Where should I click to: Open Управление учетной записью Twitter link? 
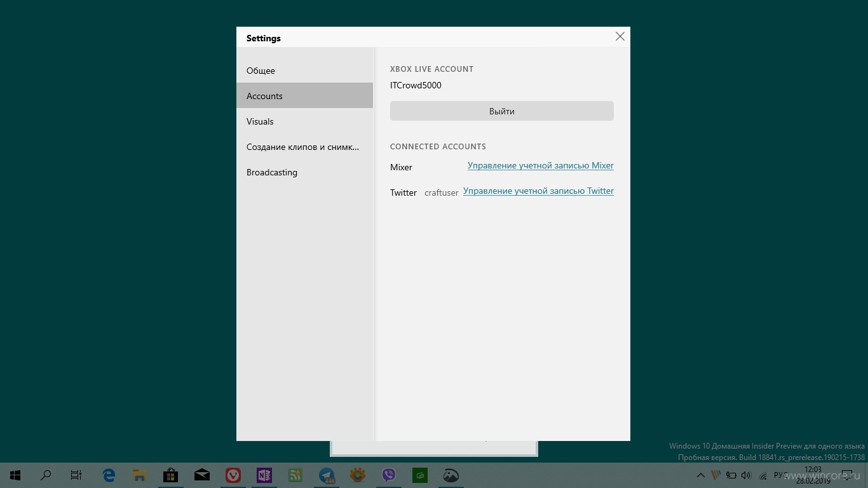(x=538, y=191)
